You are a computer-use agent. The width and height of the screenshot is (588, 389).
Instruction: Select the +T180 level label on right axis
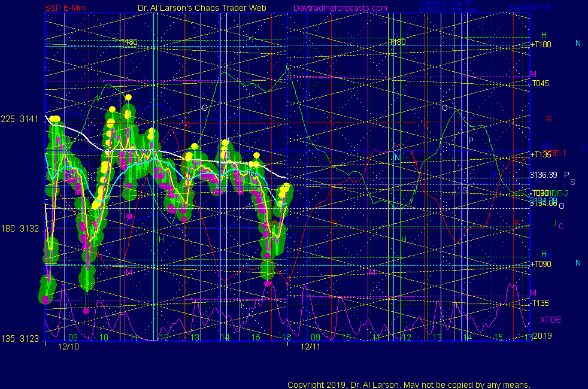[541, 44]
